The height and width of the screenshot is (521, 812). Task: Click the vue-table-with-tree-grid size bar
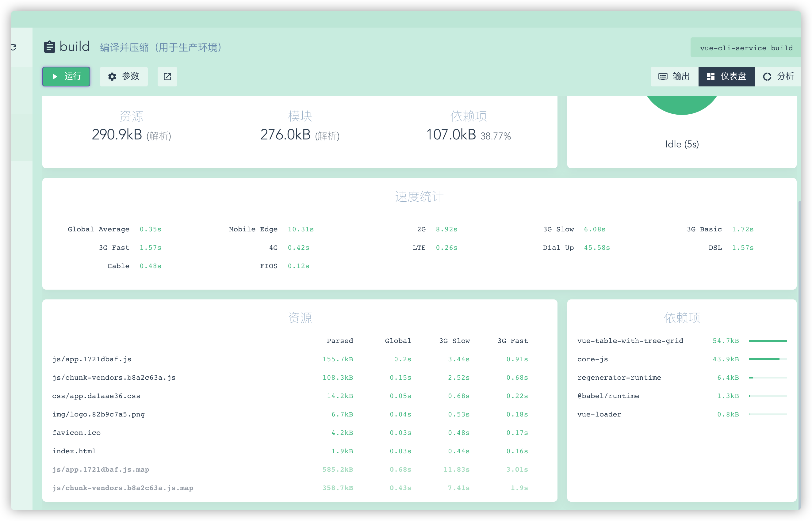[x=768, y=341]
